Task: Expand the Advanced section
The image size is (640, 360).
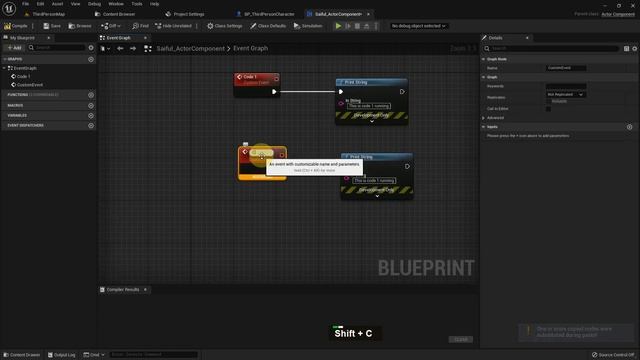Action: (484, 118)
